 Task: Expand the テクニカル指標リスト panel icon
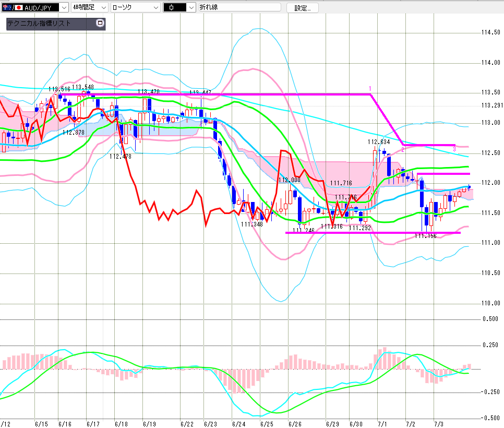(100, 23)
